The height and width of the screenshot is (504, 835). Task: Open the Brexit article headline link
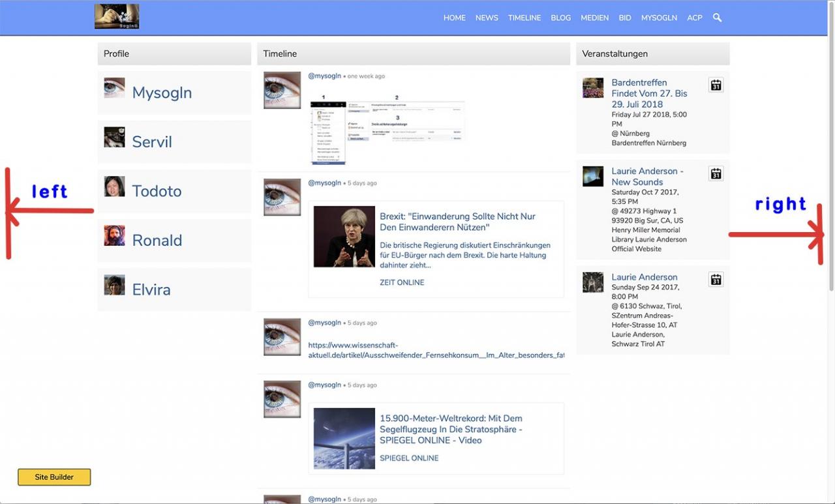click(x=457, y=222)
